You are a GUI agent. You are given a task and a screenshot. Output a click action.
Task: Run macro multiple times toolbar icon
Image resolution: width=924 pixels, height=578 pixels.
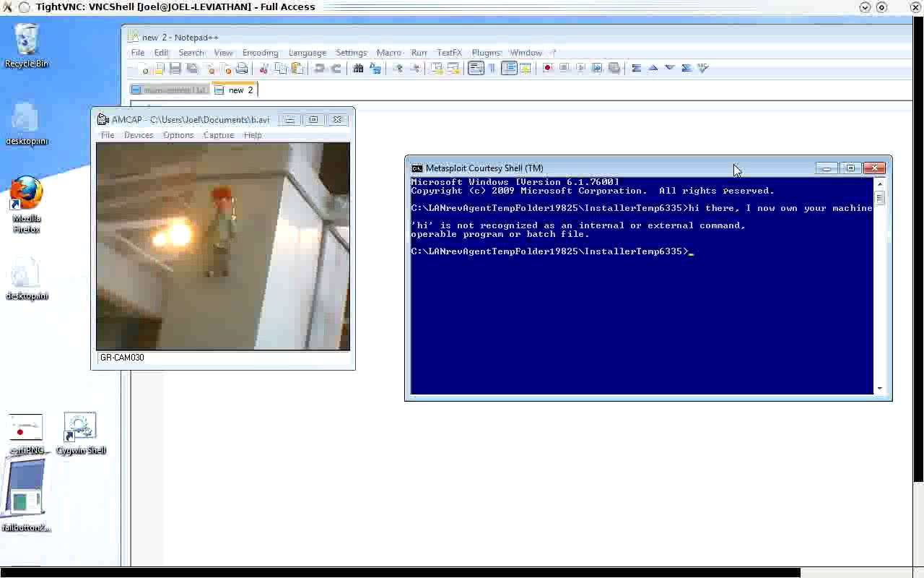click(x=597, y=68)
